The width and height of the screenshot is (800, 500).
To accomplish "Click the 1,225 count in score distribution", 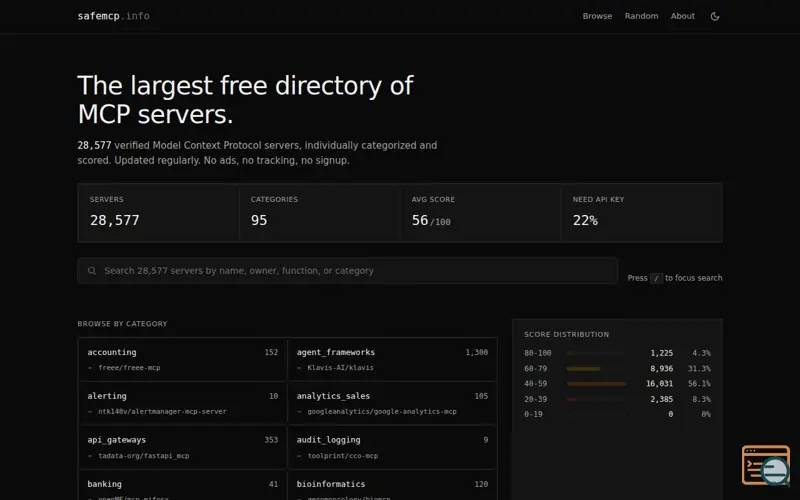I will pyautogui.click(x=661, y=353).
